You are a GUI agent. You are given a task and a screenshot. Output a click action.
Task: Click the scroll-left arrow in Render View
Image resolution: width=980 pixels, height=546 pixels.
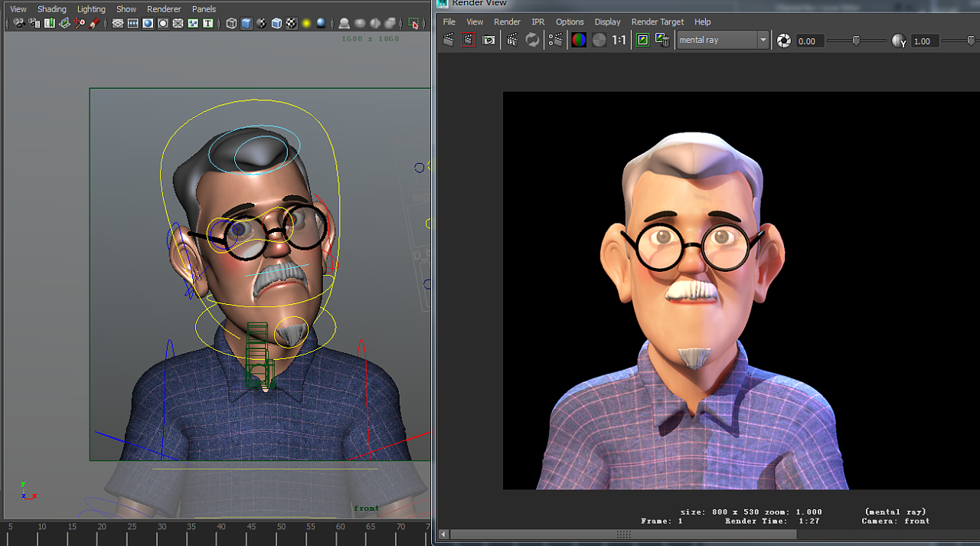[x=443, y=534]
